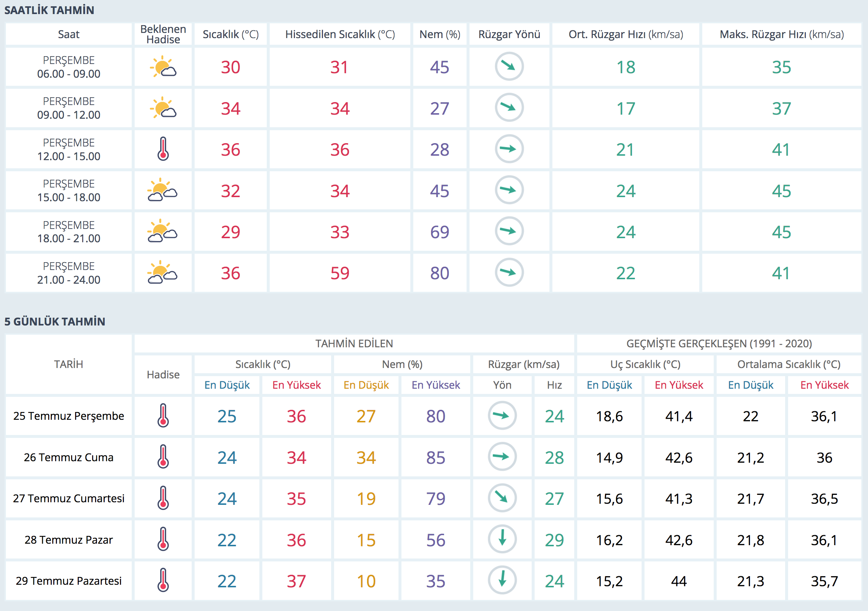Click the partly sunny icon for 09.00 - 12.00
Viewport: 868px width, 611px height.
tap(163, 108)
